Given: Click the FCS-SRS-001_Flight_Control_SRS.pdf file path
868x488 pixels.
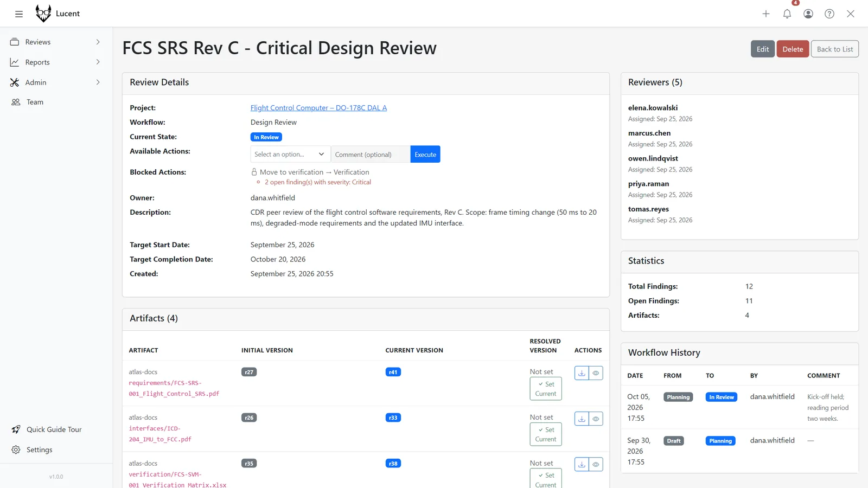Looking at the screenshot, I should [174, 388].
